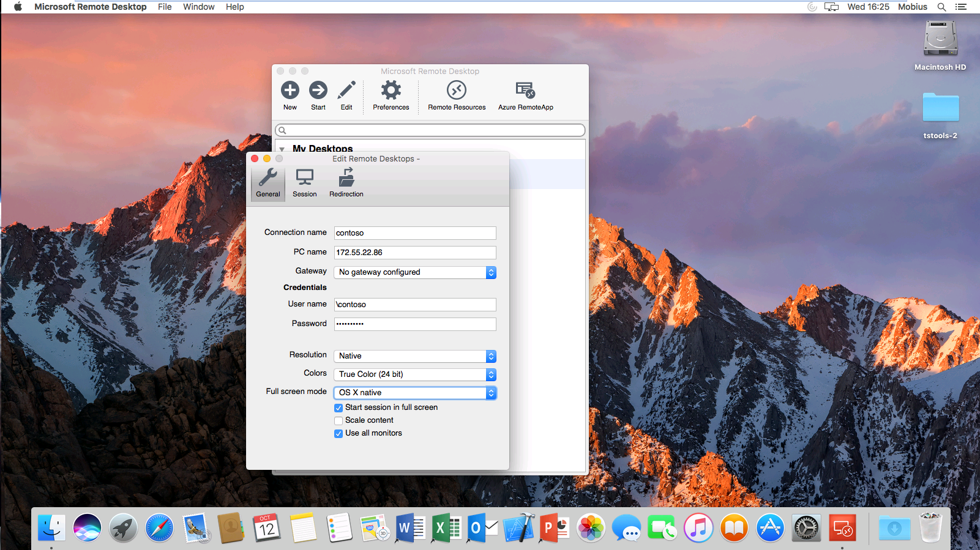Click the search field in Remote Desktop window
This screenshot has width=980, height=550.
tap(430, 130)
